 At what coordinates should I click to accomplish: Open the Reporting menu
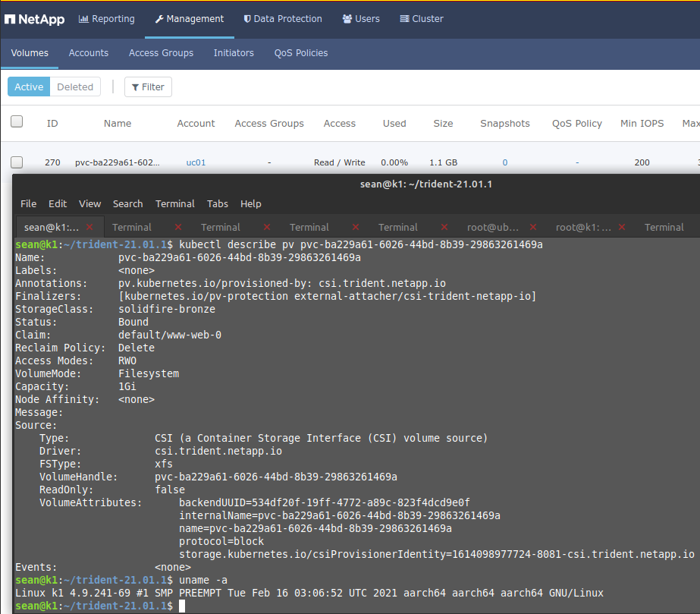point(107,19)
